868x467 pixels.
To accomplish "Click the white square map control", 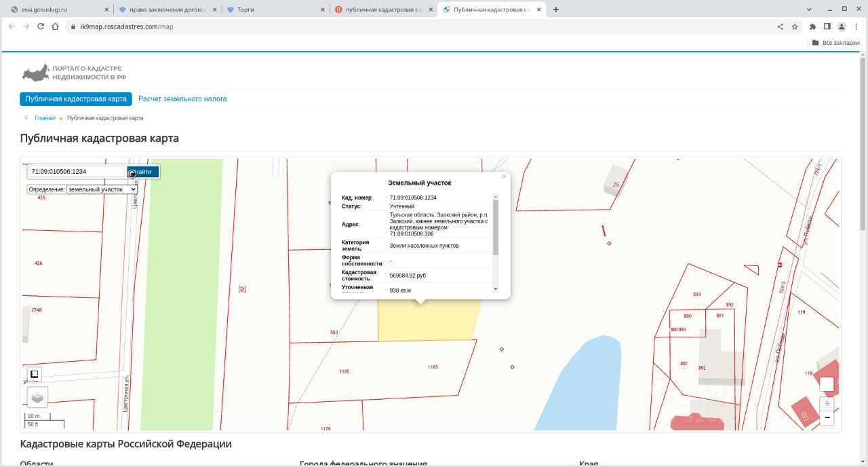I will point(827,384).
